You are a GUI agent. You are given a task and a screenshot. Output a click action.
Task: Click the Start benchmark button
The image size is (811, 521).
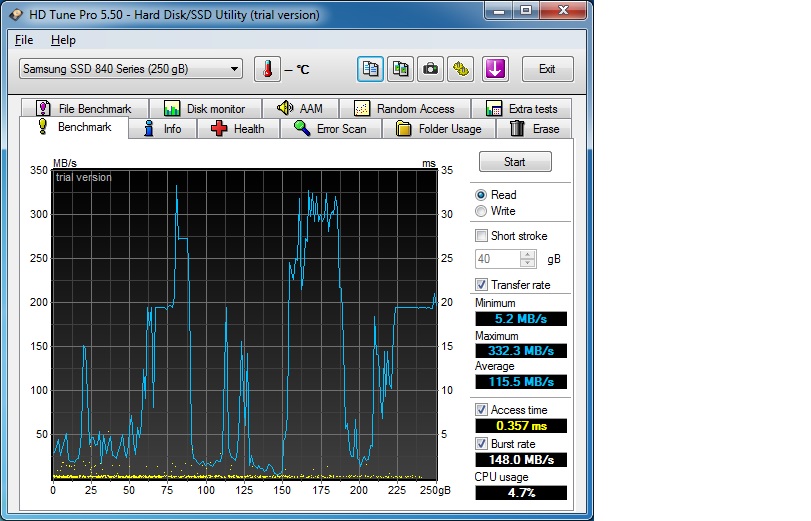[x=515, y=162]
